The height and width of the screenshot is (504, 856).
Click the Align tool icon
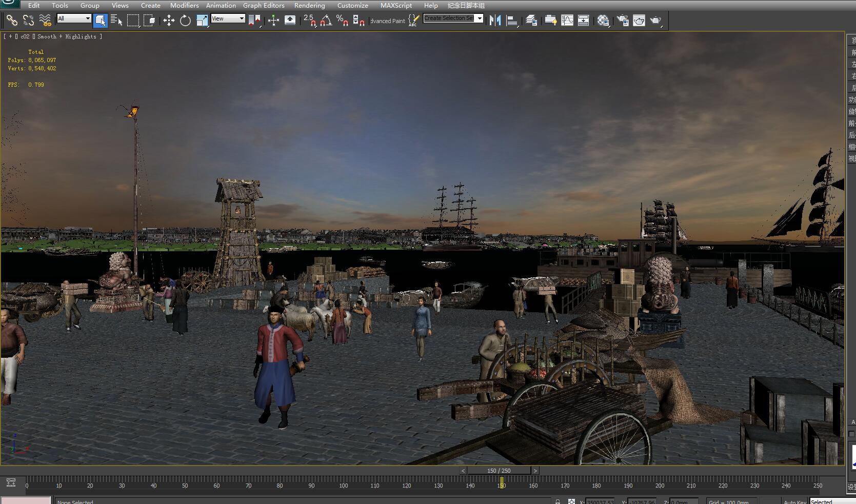pos(512,21)
